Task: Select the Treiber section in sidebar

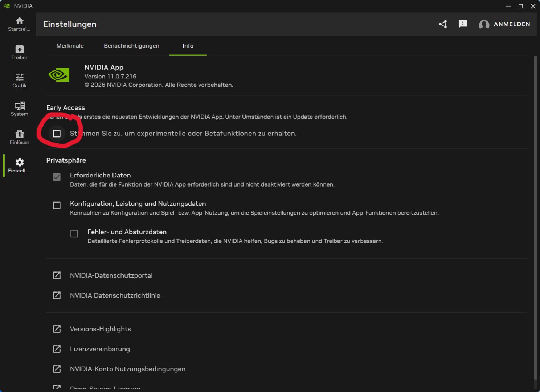Action: (x=19, y=52)
